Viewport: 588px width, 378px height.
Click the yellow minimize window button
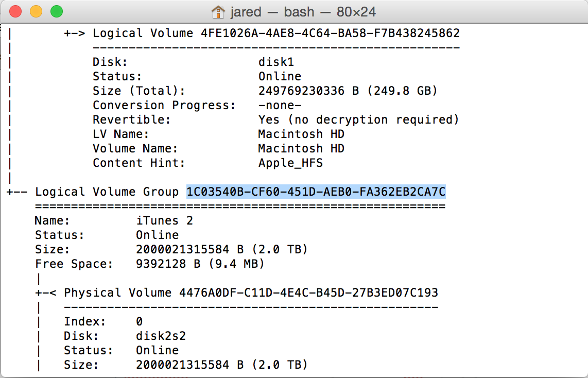point(36,12)
